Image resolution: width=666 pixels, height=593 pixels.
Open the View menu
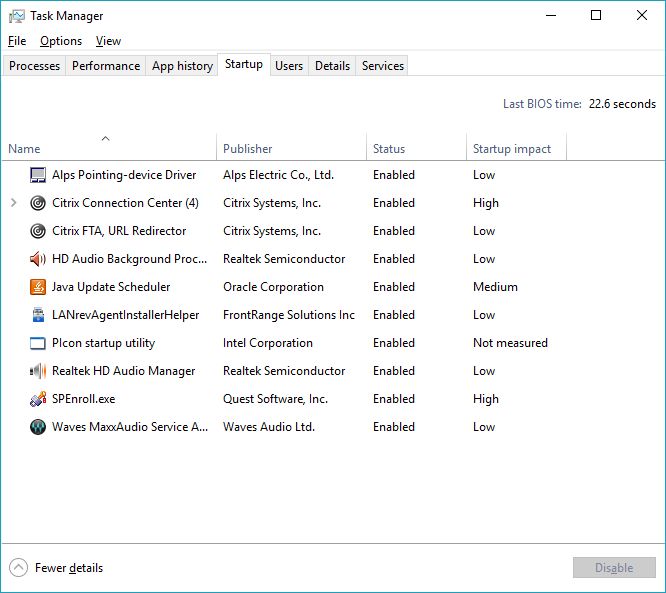pyautogui.click(x=108, y=41)
